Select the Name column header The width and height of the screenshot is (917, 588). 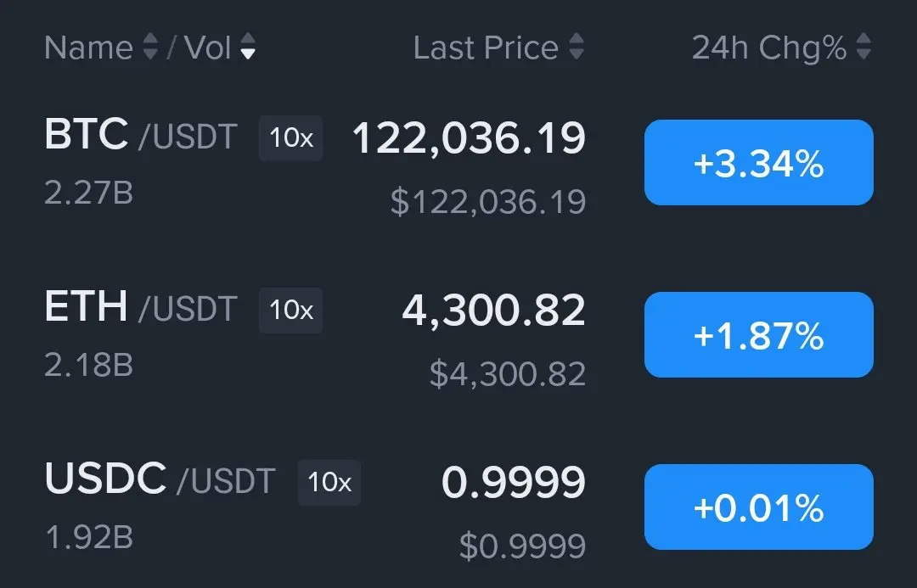89,48
